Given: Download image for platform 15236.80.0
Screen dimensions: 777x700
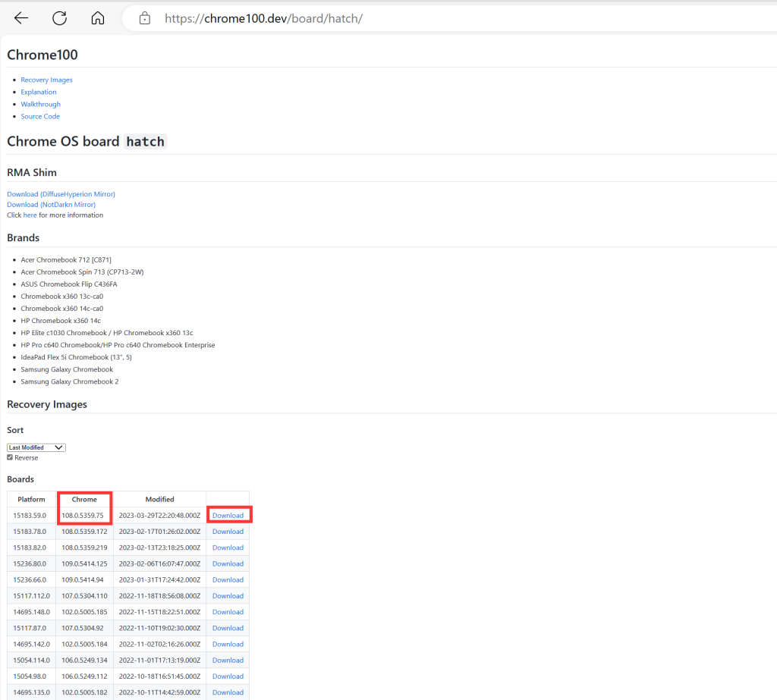Looking at the screenshot, I should tap(228, 563).
